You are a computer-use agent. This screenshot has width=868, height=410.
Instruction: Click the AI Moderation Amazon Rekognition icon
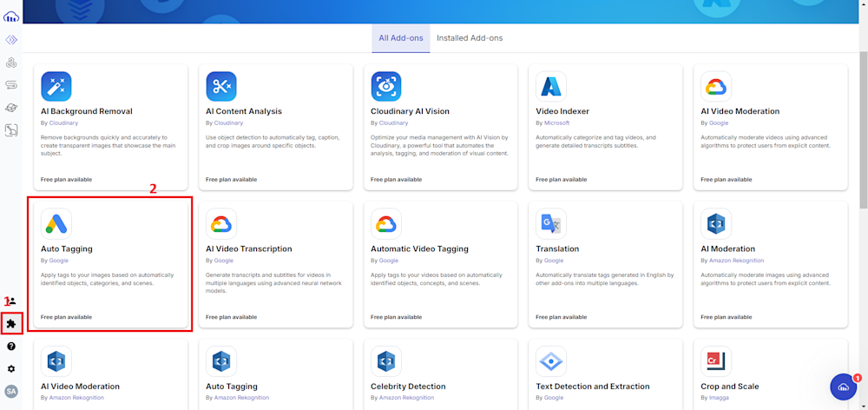point(716,224)
